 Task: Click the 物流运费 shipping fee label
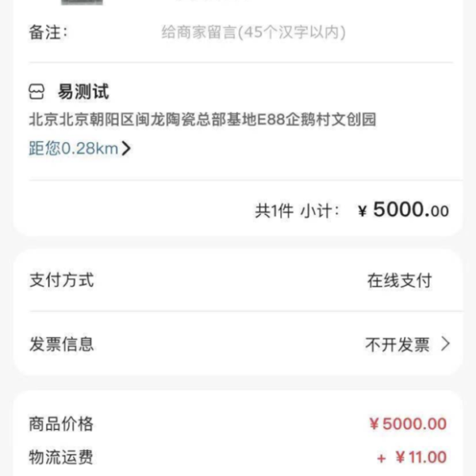(61, 457)
